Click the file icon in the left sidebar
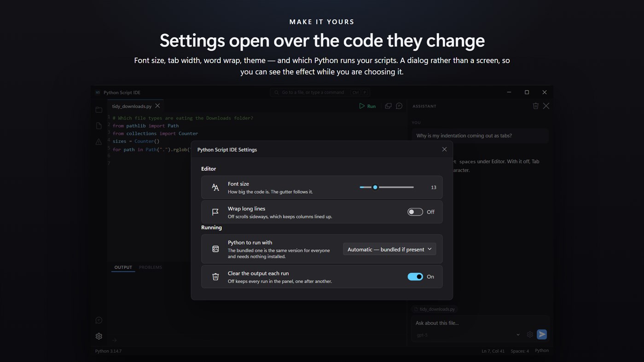The image size is (644, 362). (x=99, y=126)
